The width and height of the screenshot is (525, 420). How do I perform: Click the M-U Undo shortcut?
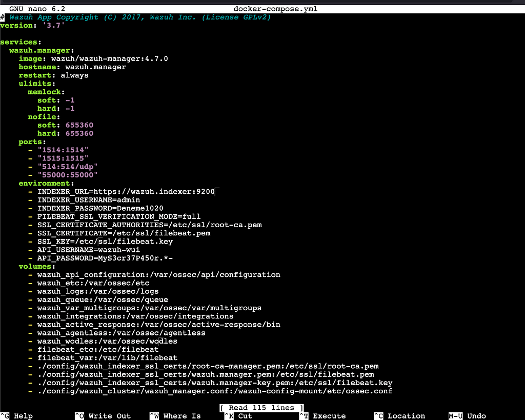click(467, 416)
